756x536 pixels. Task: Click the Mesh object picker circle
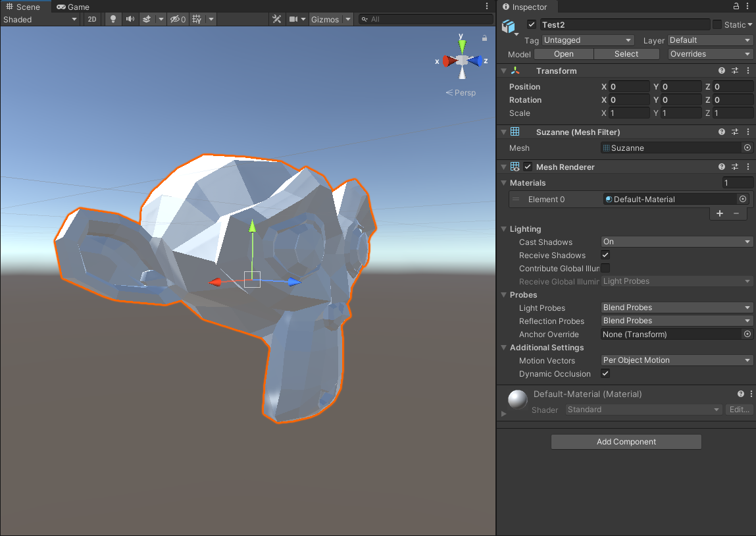(747, 148)
